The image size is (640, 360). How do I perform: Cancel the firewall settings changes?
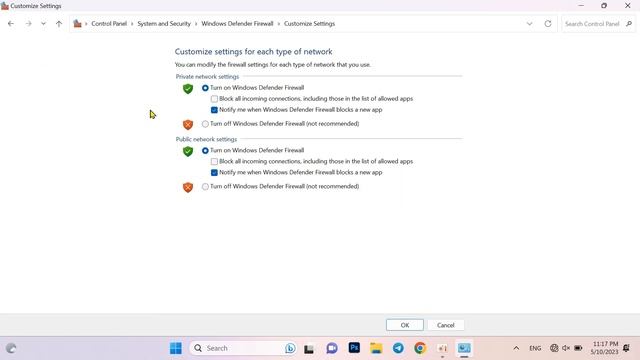coord(445,325)
